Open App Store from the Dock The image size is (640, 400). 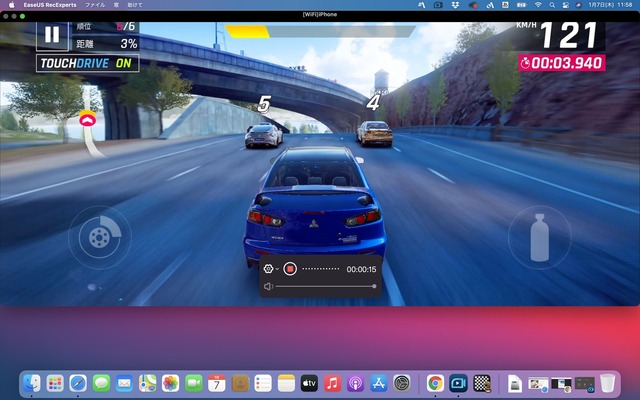tap(379, 383)
